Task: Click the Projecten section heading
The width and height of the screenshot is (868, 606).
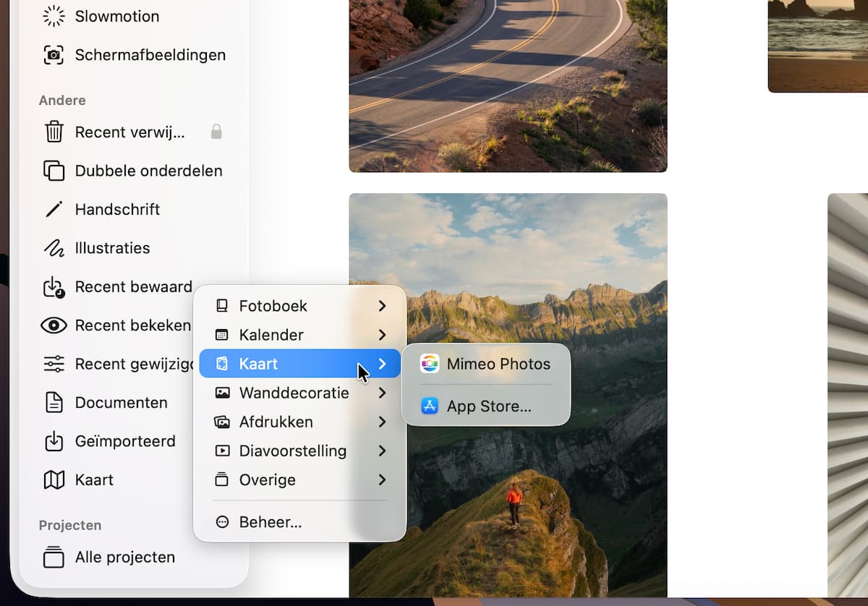Action: (70, 525)
